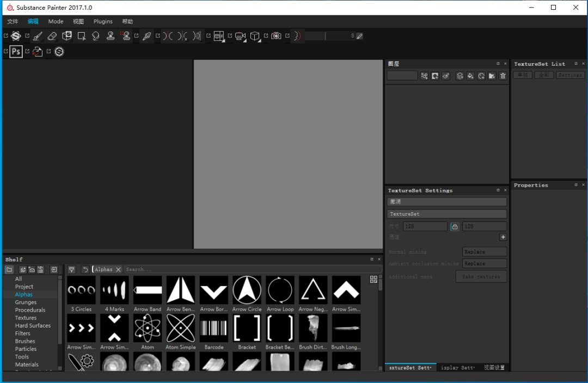The width and height of the screenshot is (588, 383).
Task: Click the Iray render camera icon
Action: (277, 36)
